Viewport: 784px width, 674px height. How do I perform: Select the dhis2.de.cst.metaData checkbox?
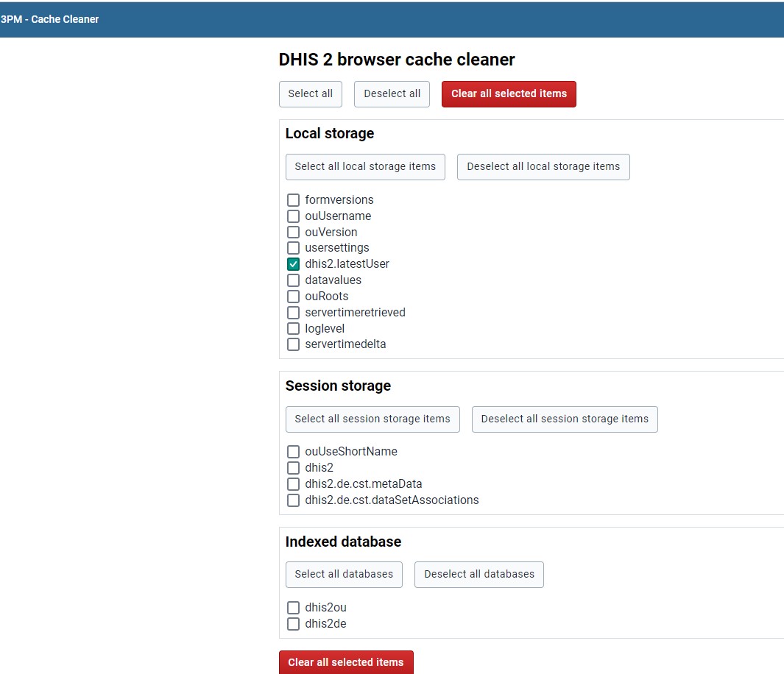click(x=294, y=484)
